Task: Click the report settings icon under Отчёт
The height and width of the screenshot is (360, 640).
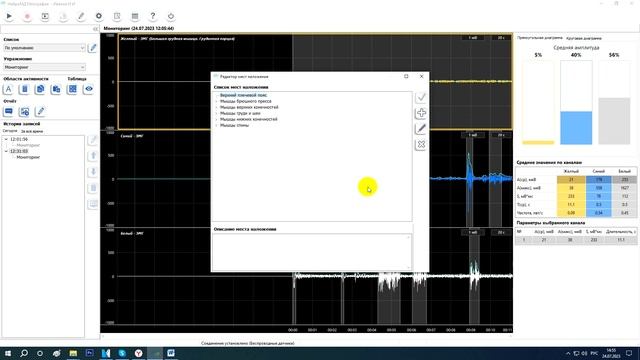Action: click(x=24, y=111)
